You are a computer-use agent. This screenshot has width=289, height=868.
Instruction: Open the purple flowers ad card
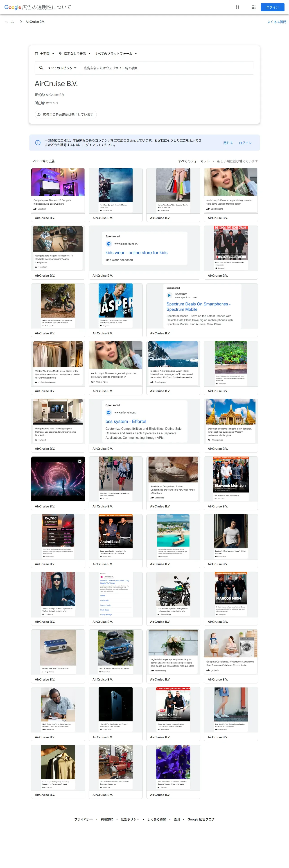tap(173, 772)
